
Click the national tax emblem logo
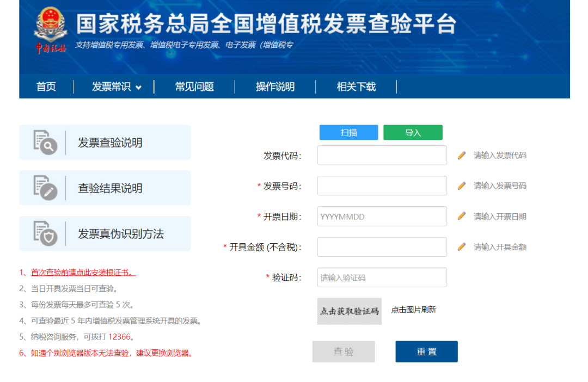(x=51, y=29)
